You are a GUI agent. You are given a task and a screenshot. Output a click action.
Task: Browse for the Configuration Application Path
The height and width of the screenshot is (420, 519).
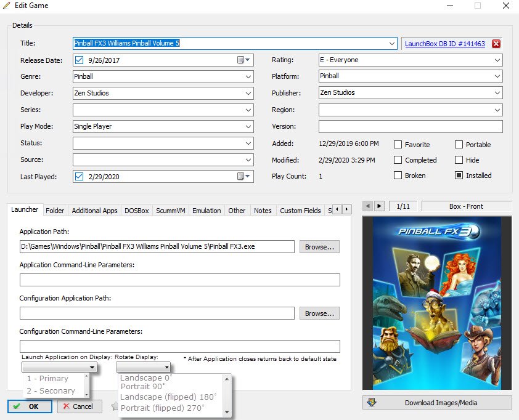[319, 313]
